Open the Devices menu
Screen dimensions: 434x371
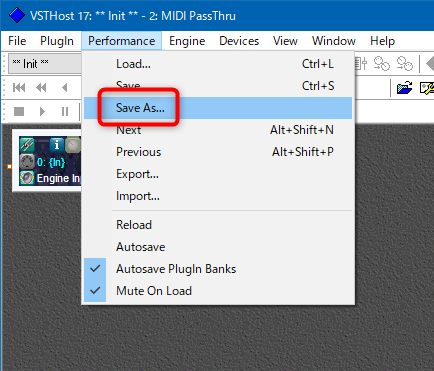[x=239, y=41]
